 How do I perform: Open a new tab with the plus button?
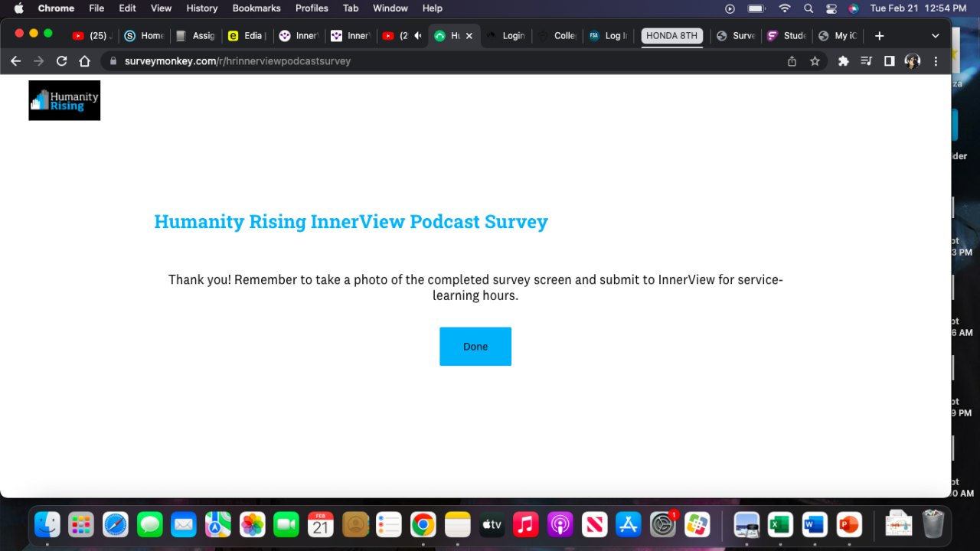880,36
